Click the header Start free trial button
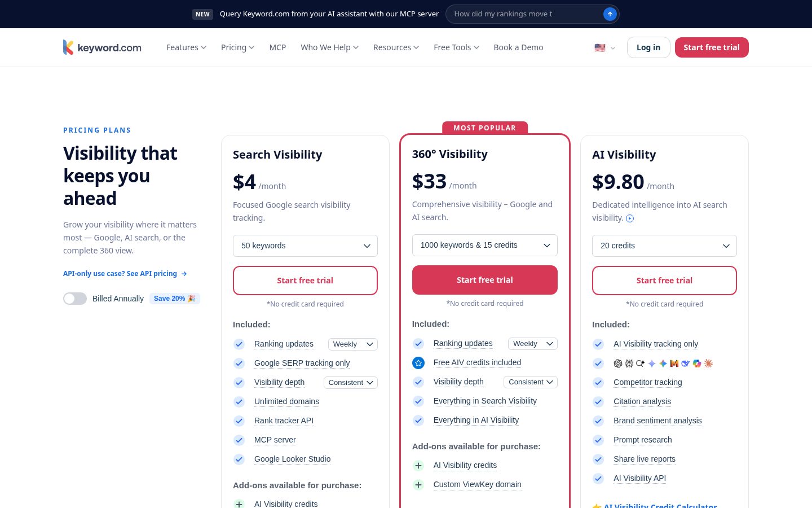 tap(712, 47)
